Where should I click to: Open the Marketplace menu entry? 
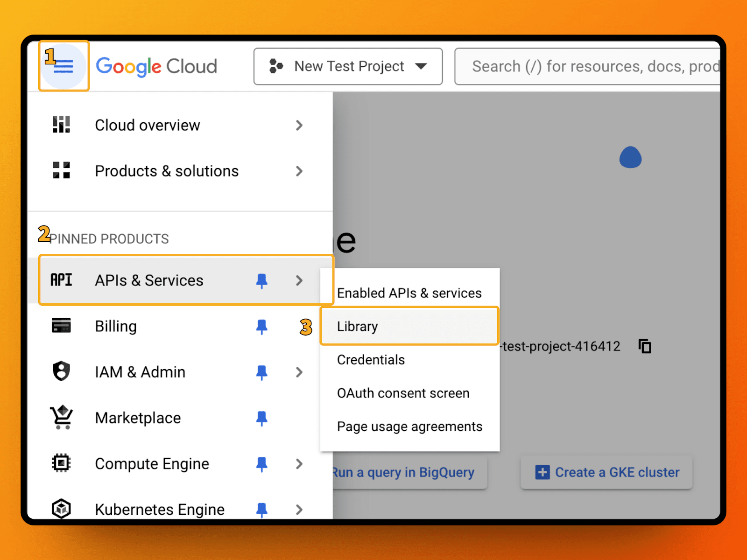(x=180, y=418)
